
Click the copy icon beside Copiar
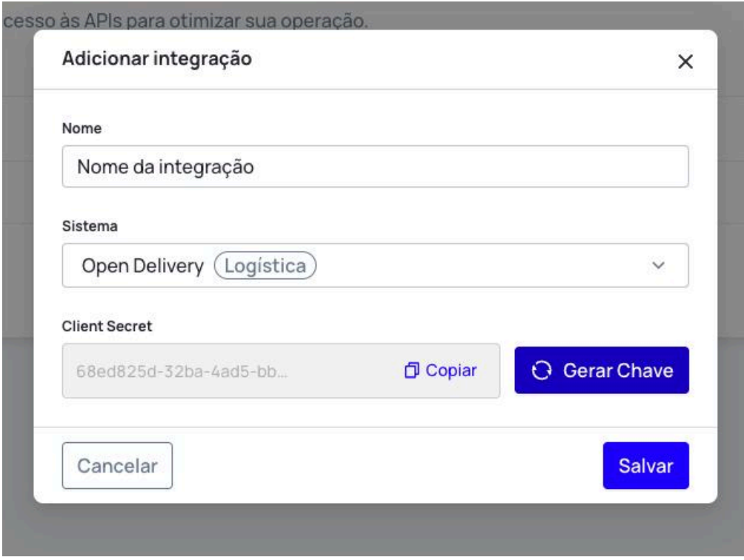click(412, 370)
